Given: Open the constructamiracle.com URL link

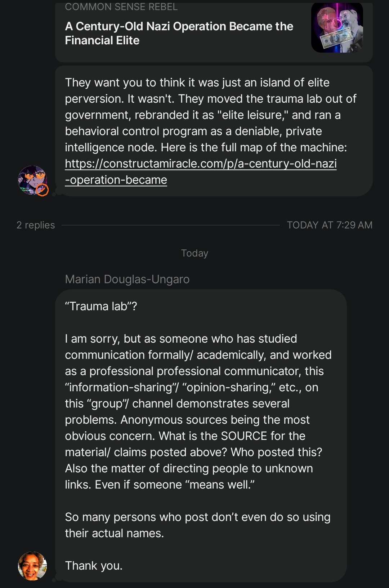Looking at the screenshot, I should click(x=201, y=164).
